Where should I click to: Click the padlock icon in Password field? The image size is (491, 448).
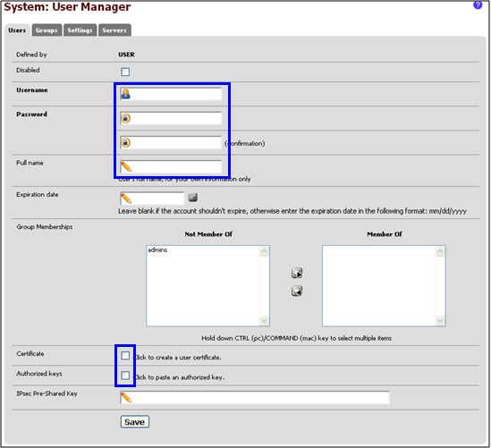click(125, 118)
